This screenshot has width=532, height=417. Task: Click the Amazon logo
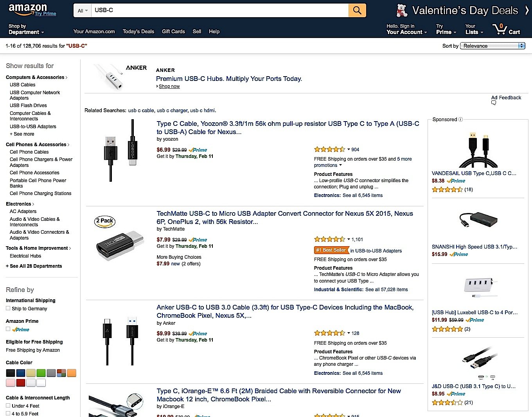coord(28,9)
